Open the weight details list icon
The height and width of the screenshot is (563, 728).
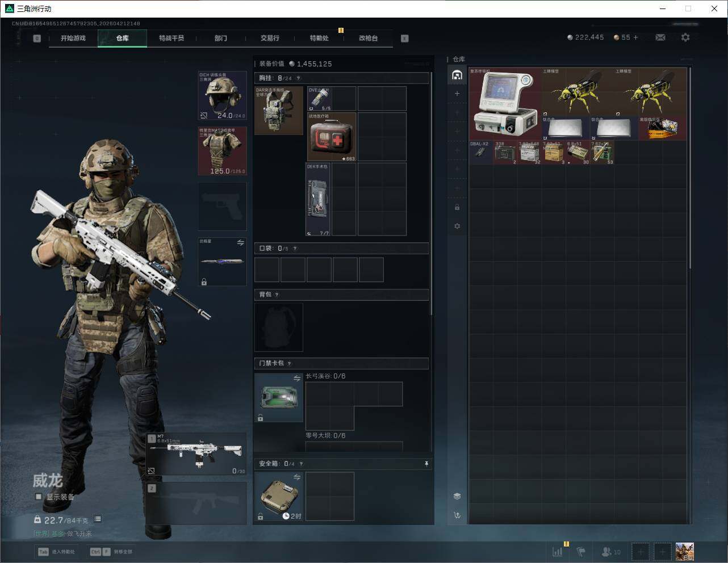pyautogui.click(x=98, y=519)
